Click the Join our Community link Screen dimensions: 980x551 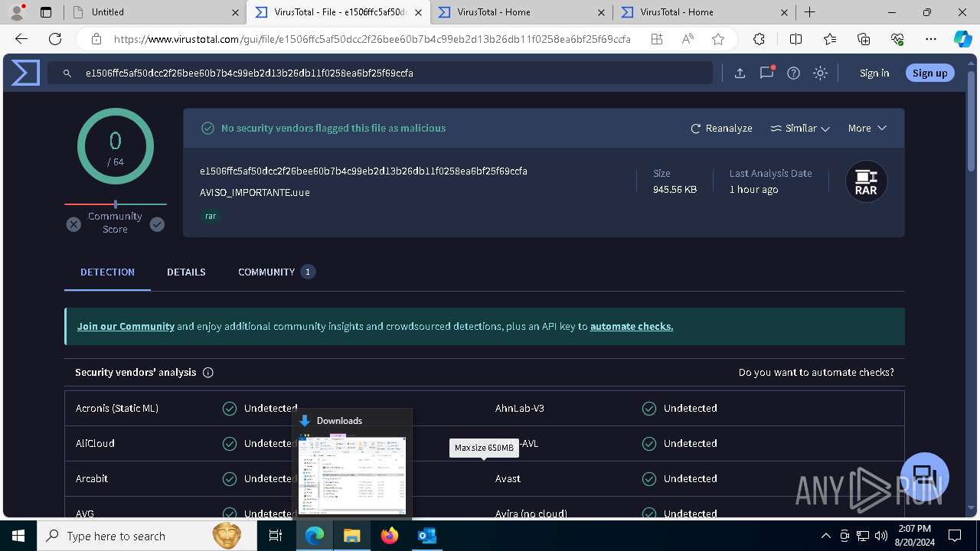coord(126,326)
